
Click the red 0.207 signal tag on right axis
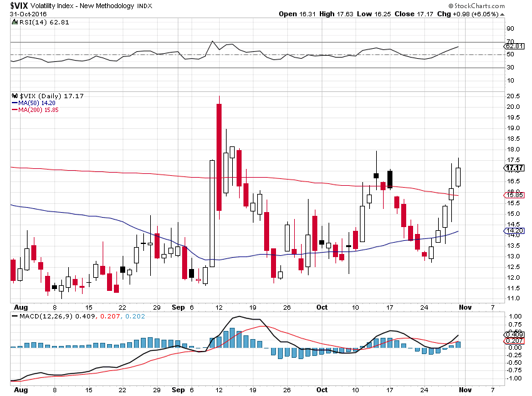[514, 341]
